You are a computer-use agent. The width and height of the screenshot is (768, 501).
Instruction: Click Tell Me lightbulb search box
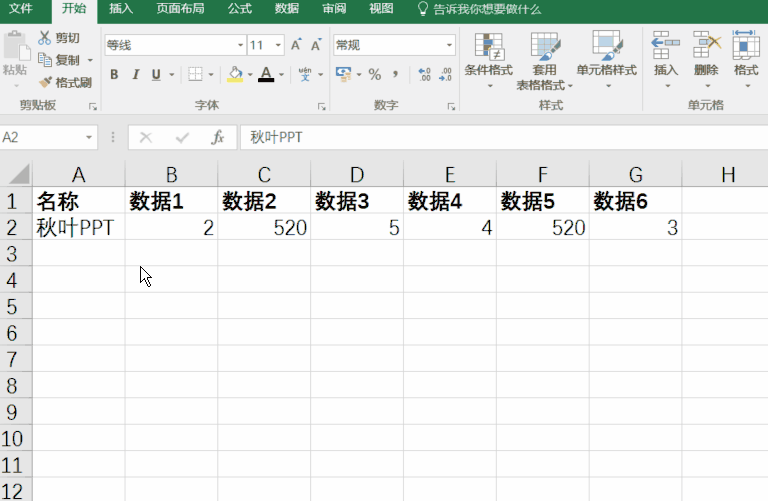(479, 9)
